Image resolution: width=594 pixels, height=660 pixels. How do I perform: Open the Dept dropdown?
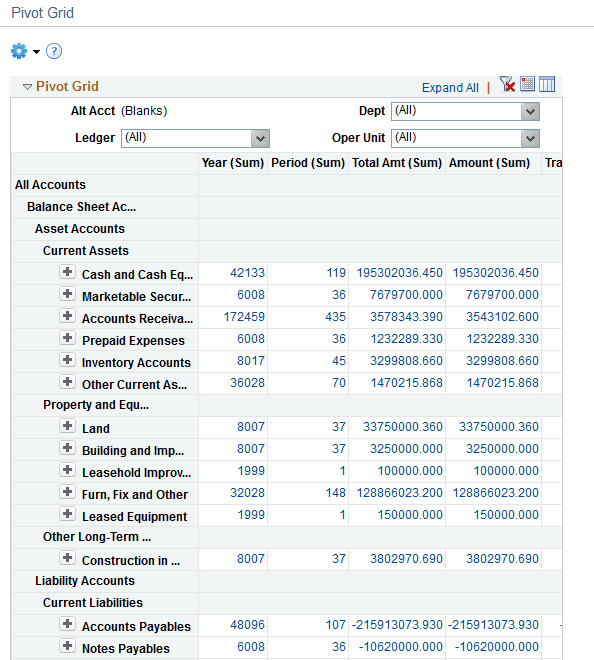tap(465, 112)
